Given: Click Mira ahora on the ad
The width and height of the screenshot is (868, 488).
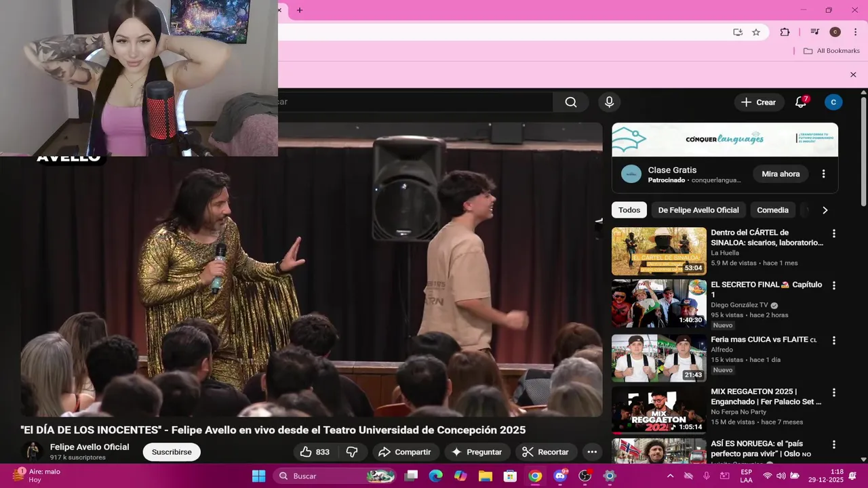Looking at the screenshot, I should [x=781, y=174].
